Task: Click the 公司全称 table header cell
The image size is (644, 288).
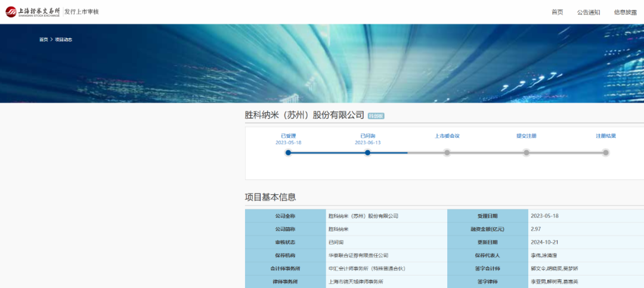Action: coord(286,216)
